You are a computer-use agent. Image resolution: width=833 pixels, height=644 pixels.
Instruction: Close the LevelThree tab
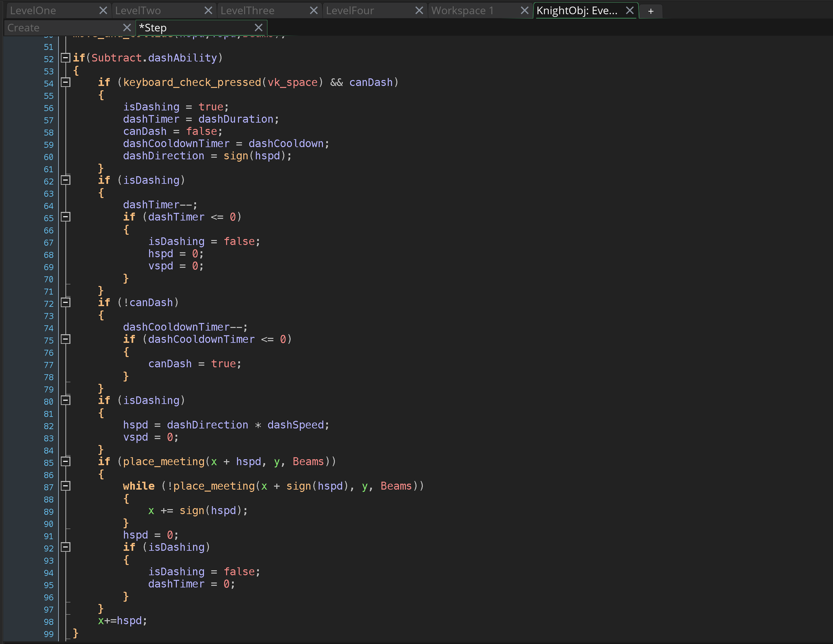[313, 11]
